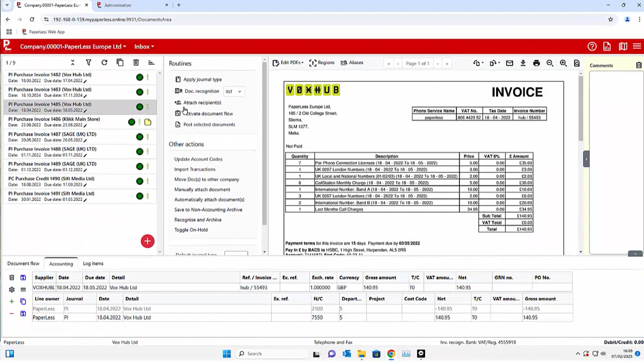Click the filter icon above the inbox list

tap(88, 63)
